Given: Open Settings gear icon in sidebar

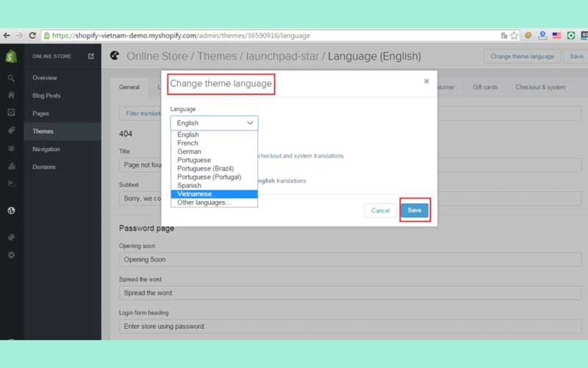Looking at the screenshot, I should [x=11, y=255].
